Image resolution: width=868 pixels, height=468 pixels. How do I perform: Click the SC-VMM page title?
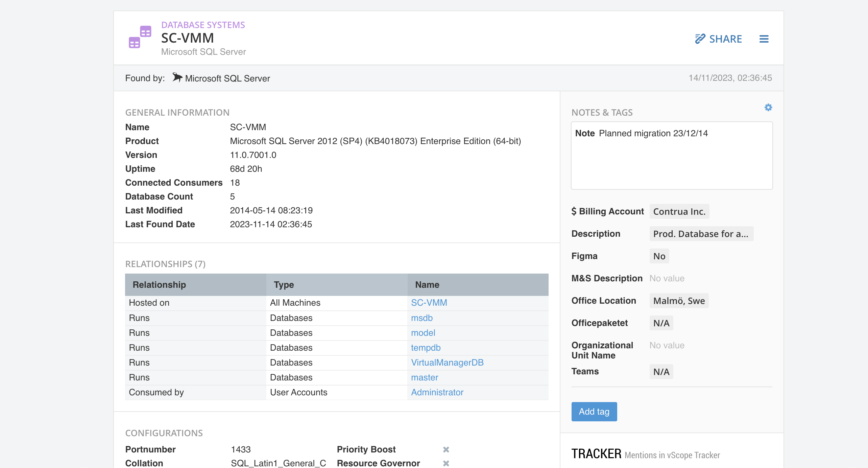(x=188, y=38)
